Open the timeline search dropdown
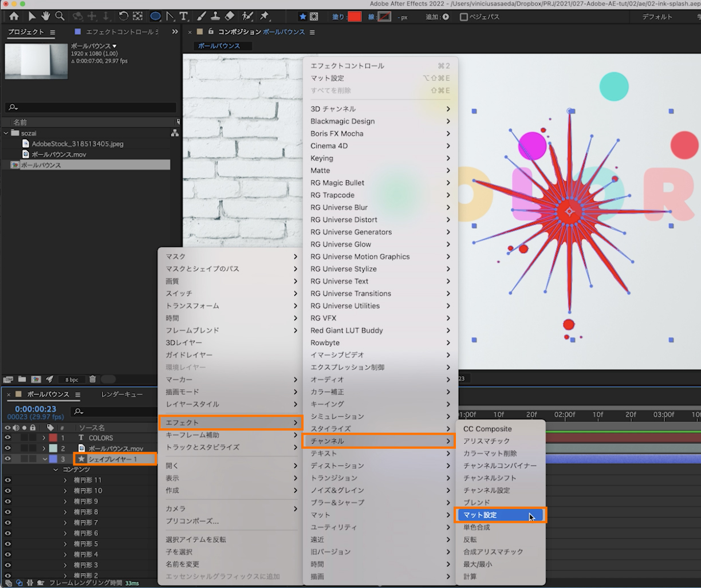 (x=77, y=412)
